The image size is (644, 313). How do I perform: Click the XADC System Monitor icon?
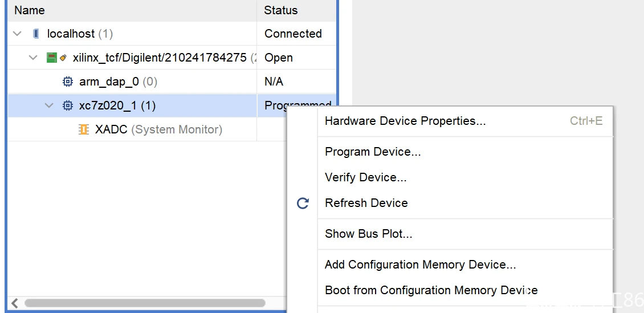pos(84,129)
